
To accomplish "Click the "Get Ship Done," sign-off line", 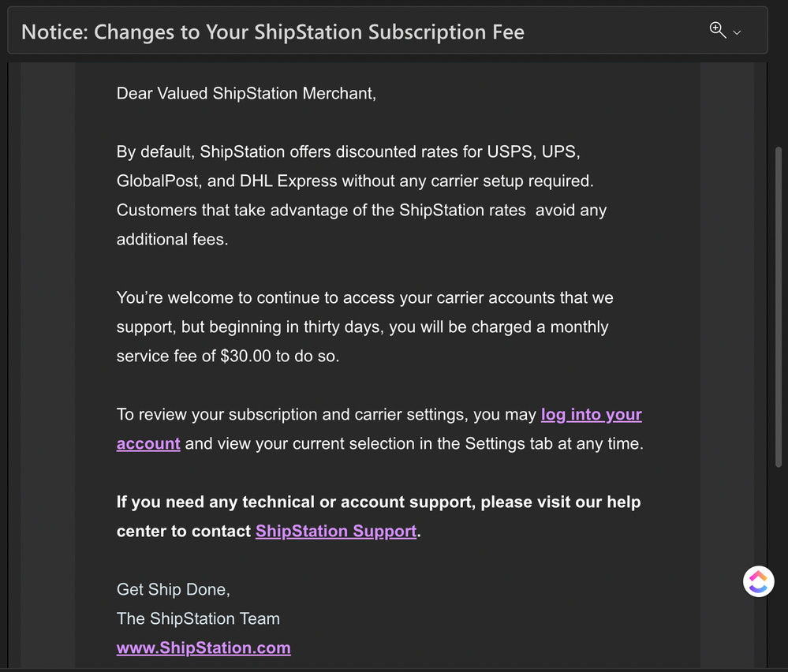I will point(174,589).
